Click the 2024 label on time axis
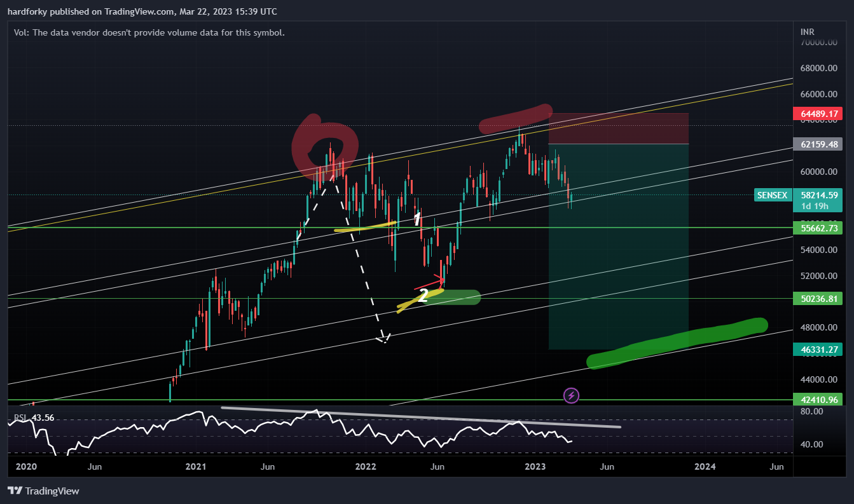This screenshot has height=504, width=854. (x=705, y=467)
